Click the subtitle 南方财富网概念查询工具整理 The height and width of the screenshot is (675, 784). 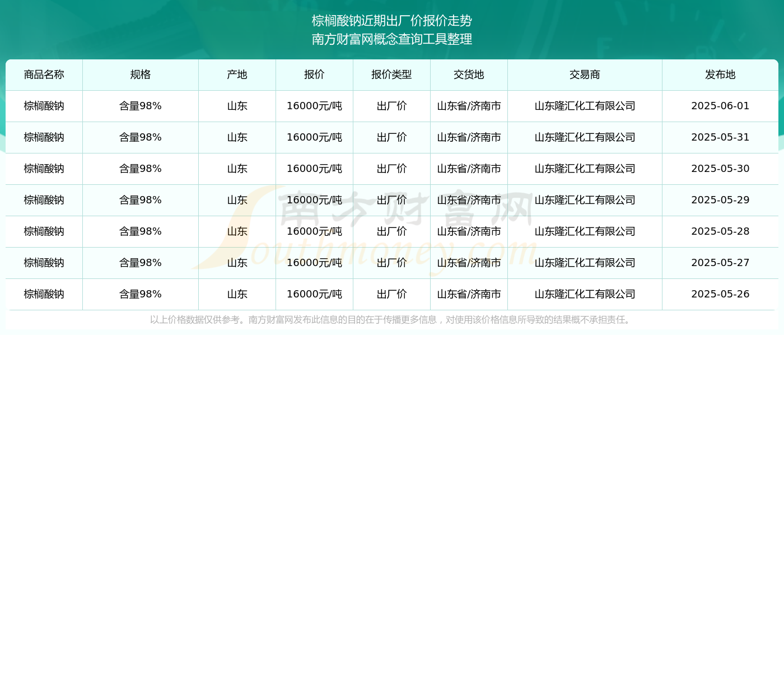tap(392, 39)
